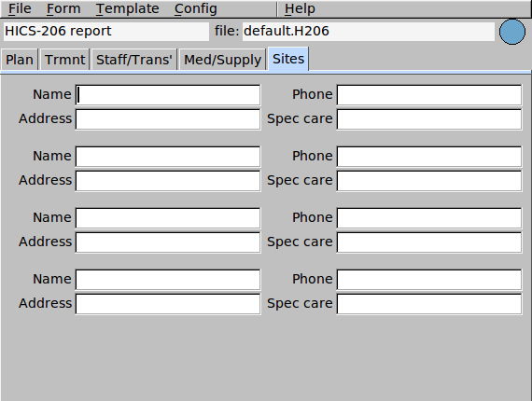Viewport: 532px width, 401px height.
Task: Focus the second site's Name field
Action: pos(168,157)
